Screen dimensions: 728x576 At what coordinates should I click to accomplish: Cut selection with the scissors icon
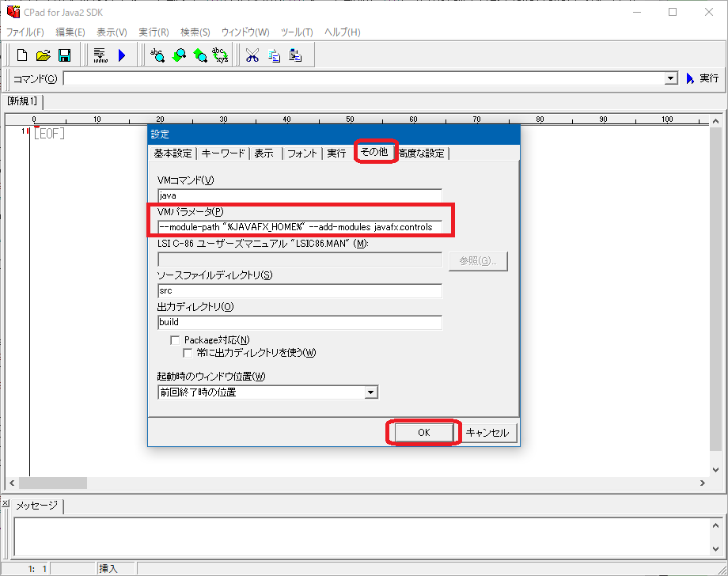point(252,55)
